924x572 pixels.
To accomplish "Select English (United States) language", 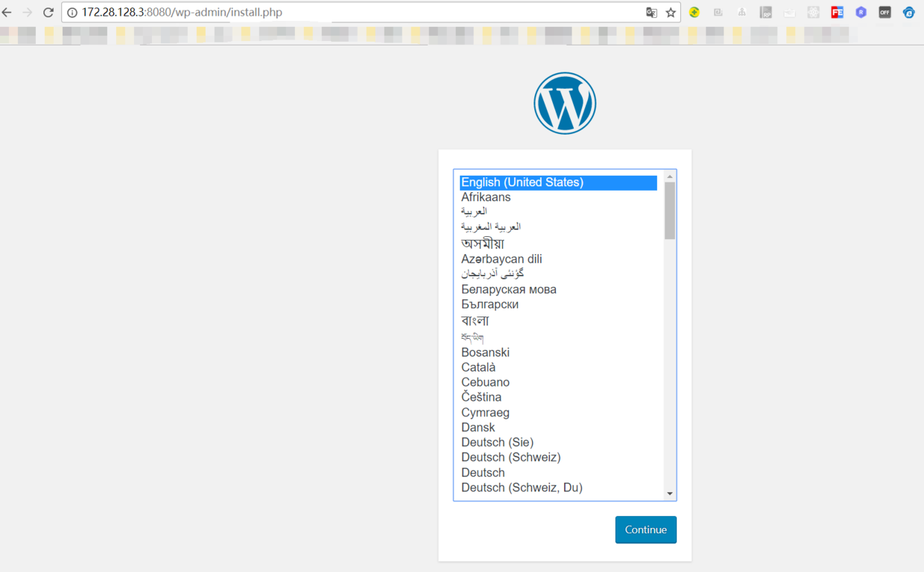I will tap(558, 182).
